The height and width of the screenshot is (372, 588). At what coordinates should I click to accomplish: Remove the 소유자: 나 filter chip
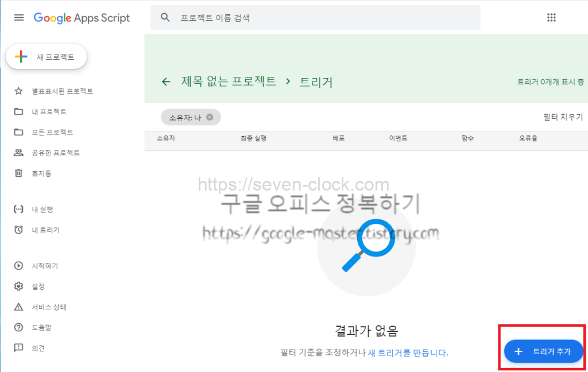210,117
